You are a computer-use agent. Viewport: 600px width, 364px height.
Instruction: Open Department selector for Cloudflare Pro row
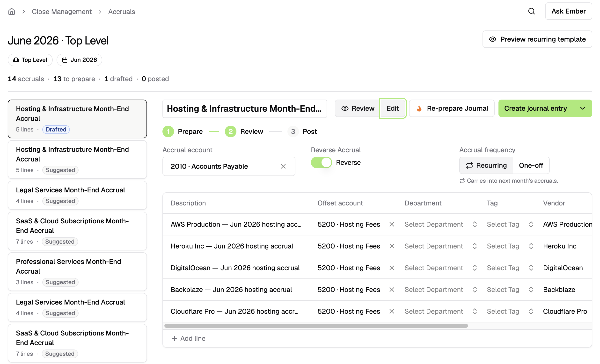click(x=441, y=311)
